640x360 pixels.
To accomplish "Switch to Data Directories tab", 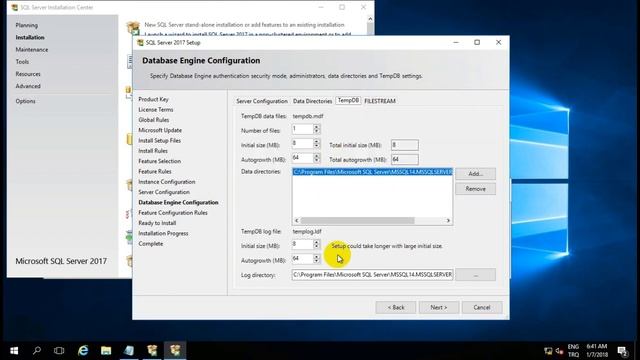I will point(312,101).
